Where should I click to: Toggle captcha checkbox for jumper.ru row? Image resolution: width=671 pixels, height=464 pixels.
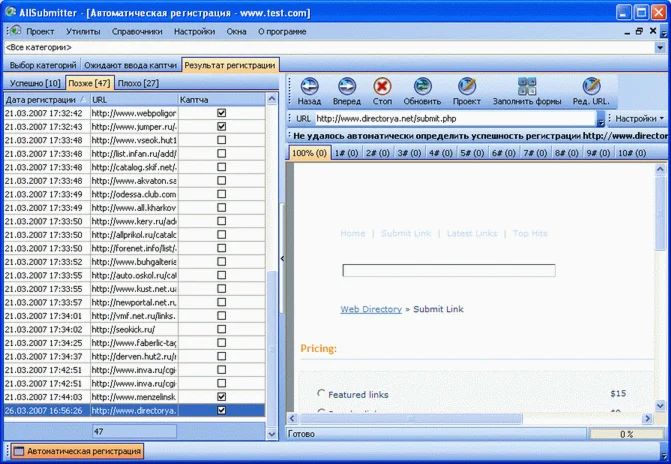click(x=221, y=127)
